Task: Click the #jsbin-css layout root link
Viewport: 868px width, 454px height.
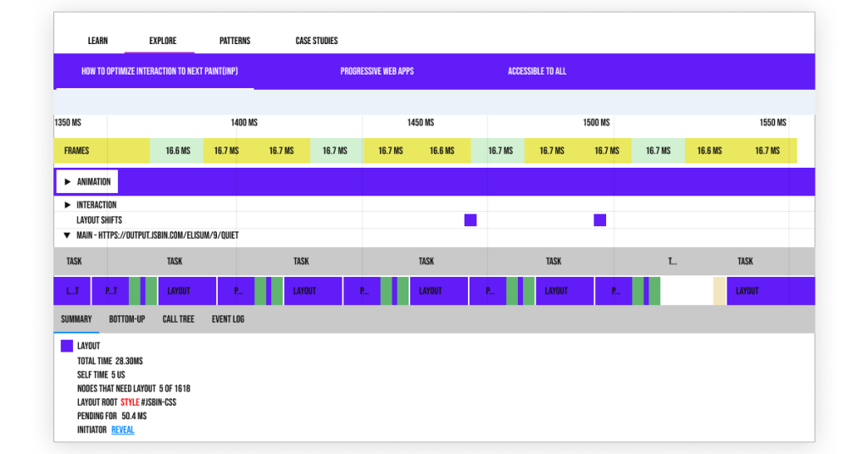Action: pyautogui.click(x=159, y=402)
